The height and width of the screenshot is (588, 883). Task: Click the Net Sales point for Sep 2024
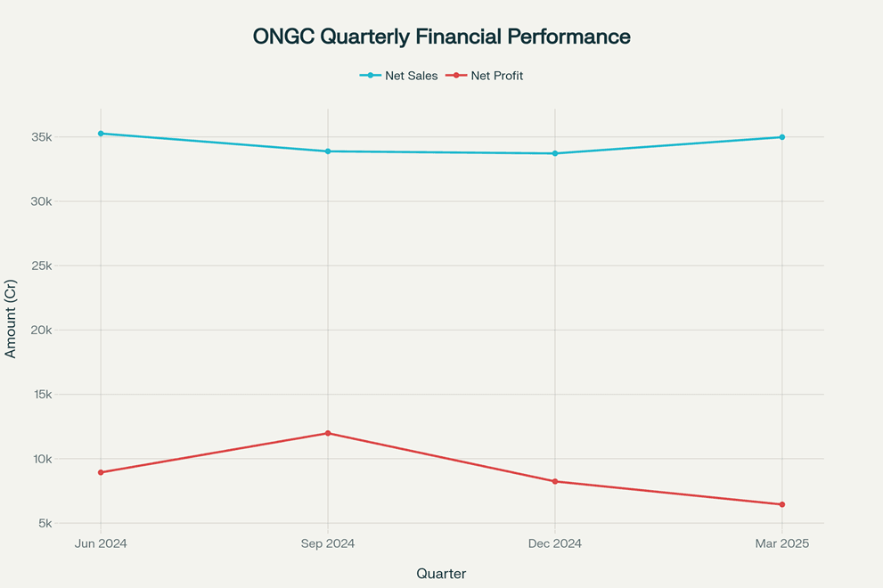click(328, 151)
